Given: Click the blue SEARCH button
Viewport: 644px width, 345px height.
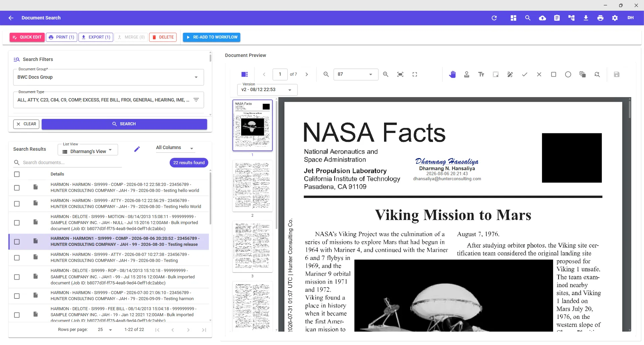Looking at the screenshot, I should [124, 124].
